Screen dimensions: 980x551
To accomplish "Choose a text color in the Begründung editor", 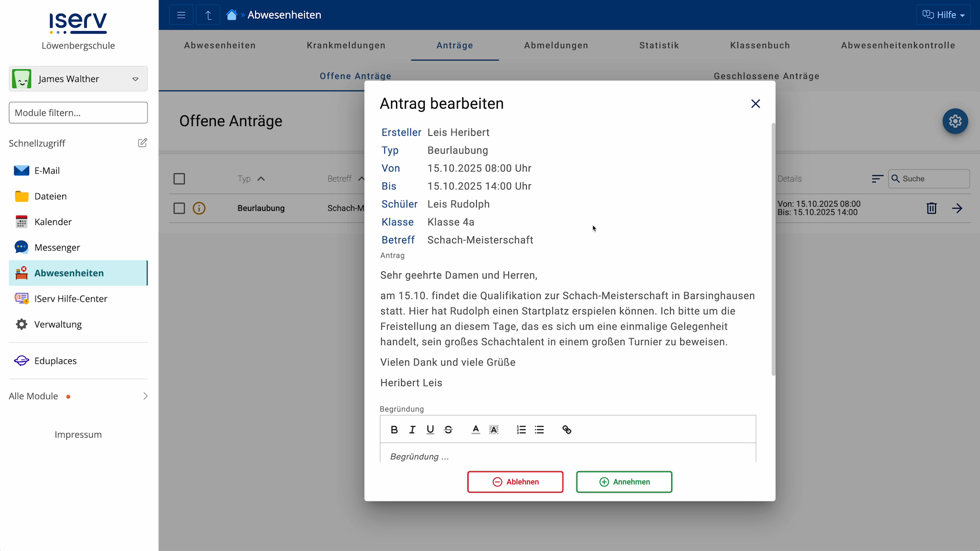I will [476, 429].
